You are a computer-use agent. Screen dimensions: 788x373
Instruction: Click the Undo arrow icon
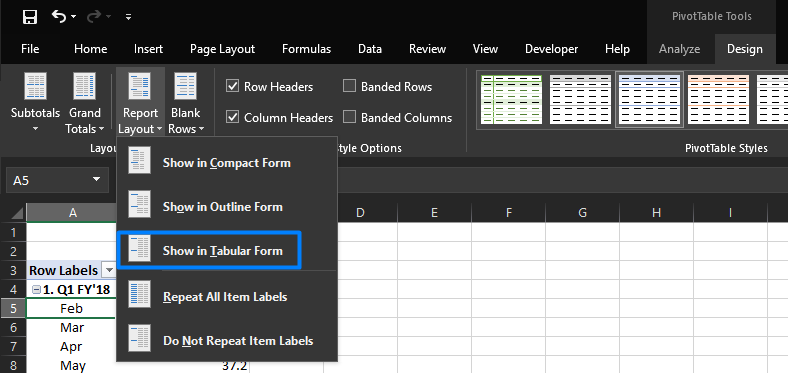pos(59,17)
